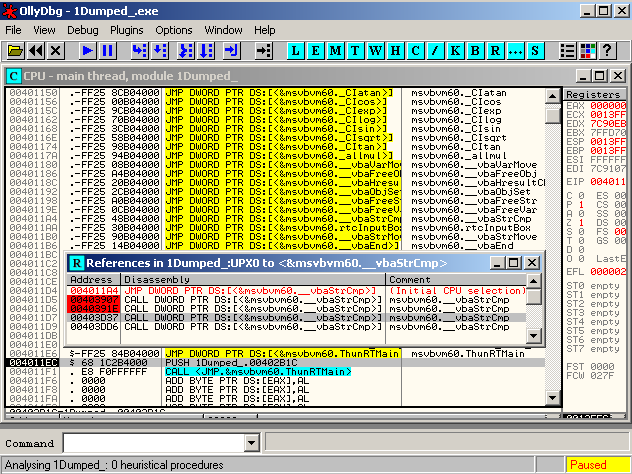Show Executable modules with E button
The image size is (632, 474).
point(316,51)
